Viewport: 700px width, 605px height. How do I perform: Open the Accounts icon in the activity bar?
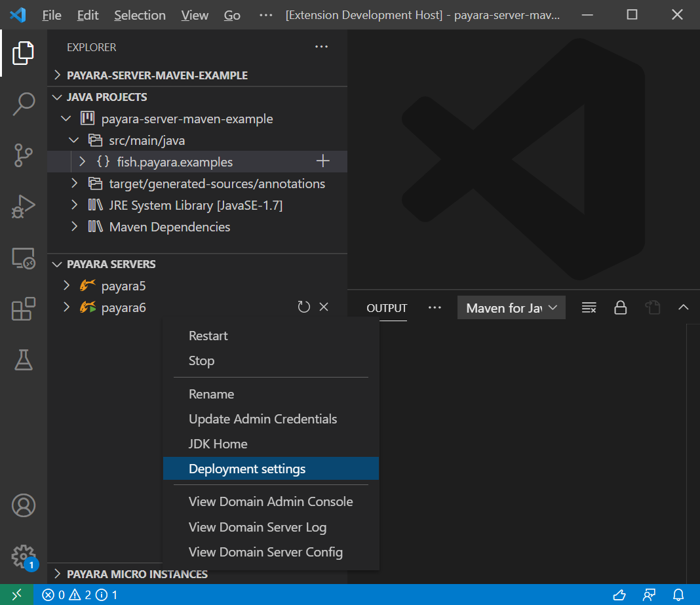24,505
